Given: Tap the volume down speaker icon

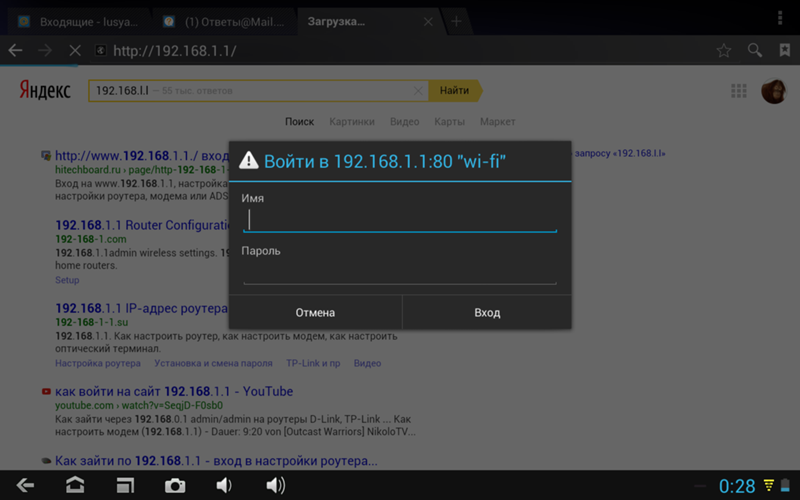Looking at the screenshot, I should click(x=223, y=485).
